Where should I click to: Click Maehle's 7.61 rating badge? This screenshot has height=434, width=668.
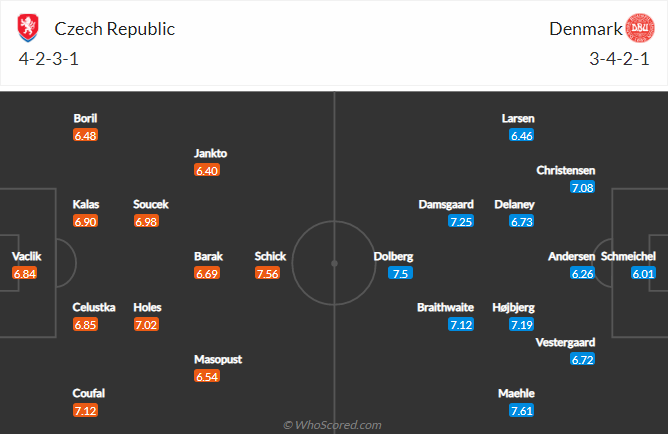(522, 410)
